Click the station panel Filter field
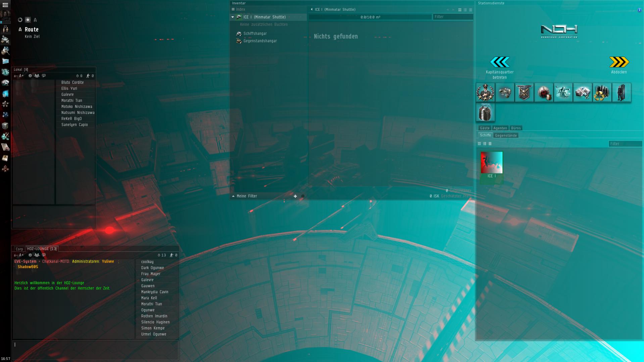 [625, 144]
